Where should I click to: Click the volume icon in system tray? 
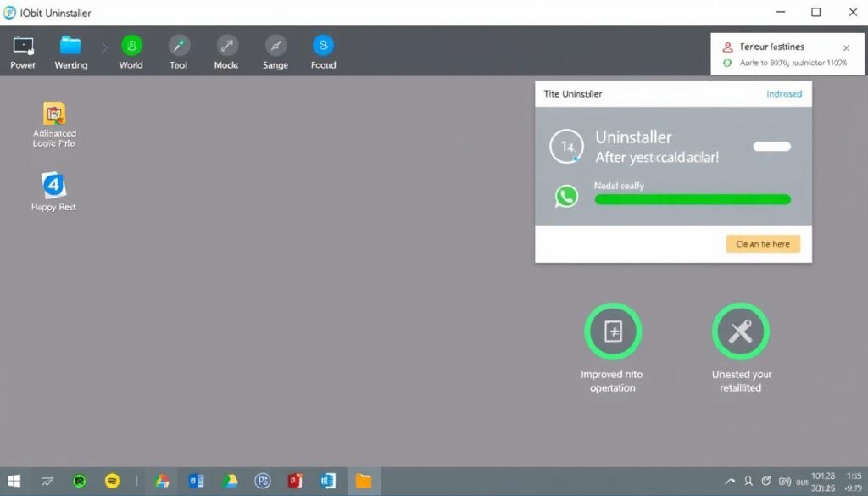(x=784, y=482)
